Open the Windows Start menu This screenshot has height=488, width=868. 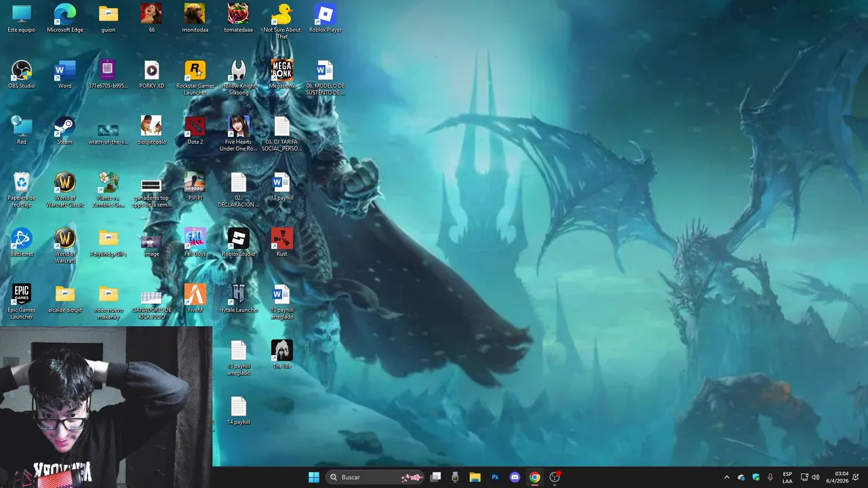coord(314,477)
